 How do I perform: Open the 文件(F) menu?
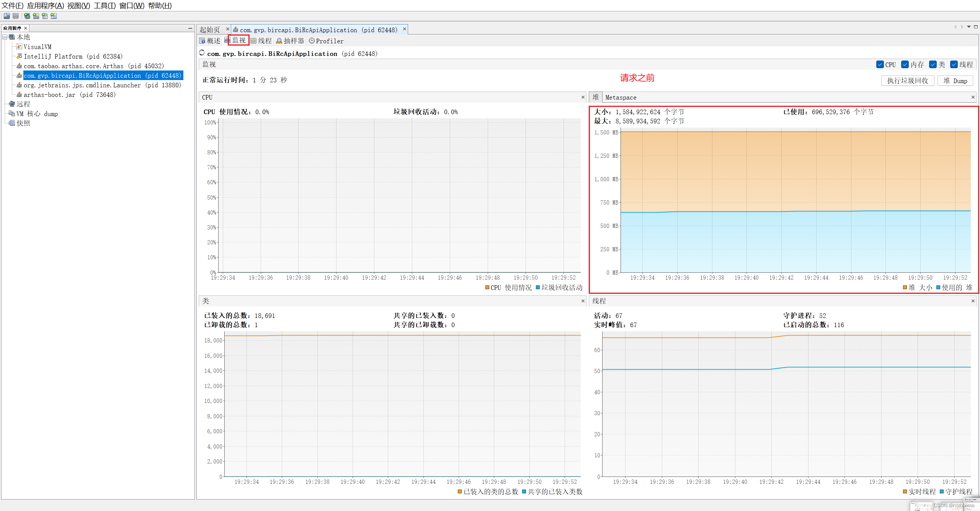13,6
